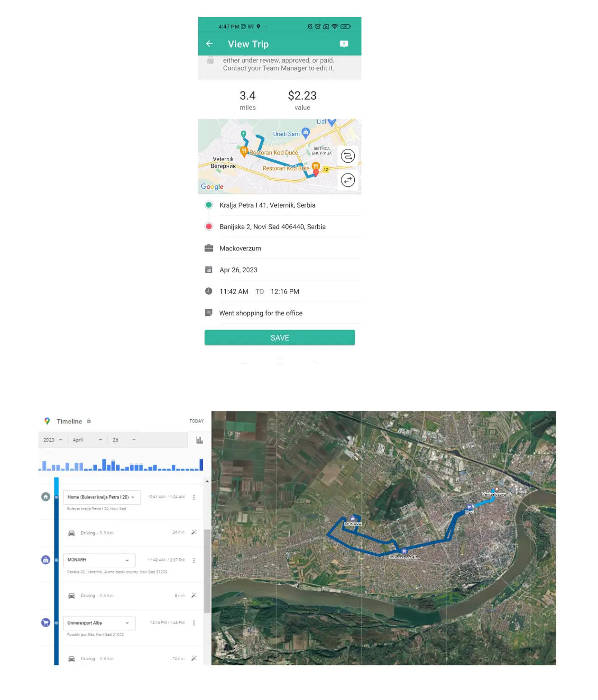
Task: Open the 2023 year dropdown
Action: pos(52,440)
